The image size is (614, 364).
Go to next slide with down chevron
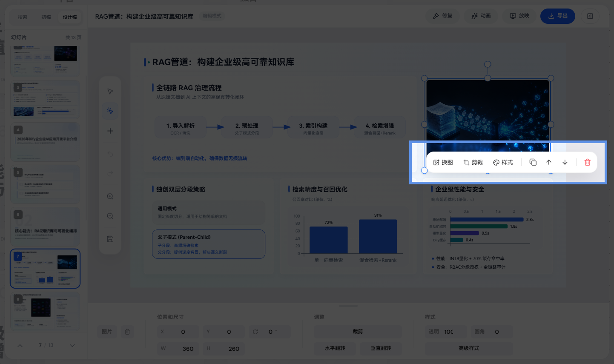coord(72,345)
